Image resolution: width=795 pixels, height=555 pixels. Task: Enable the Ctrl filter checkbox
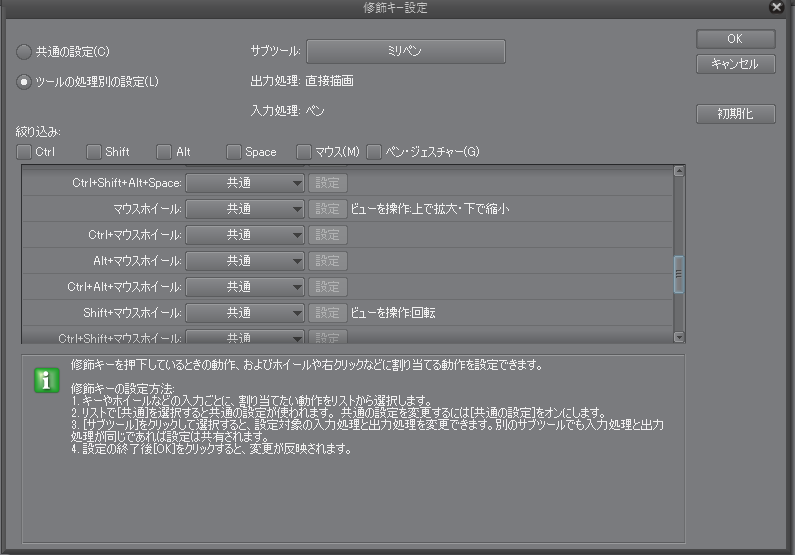click(x=24, y=152)
